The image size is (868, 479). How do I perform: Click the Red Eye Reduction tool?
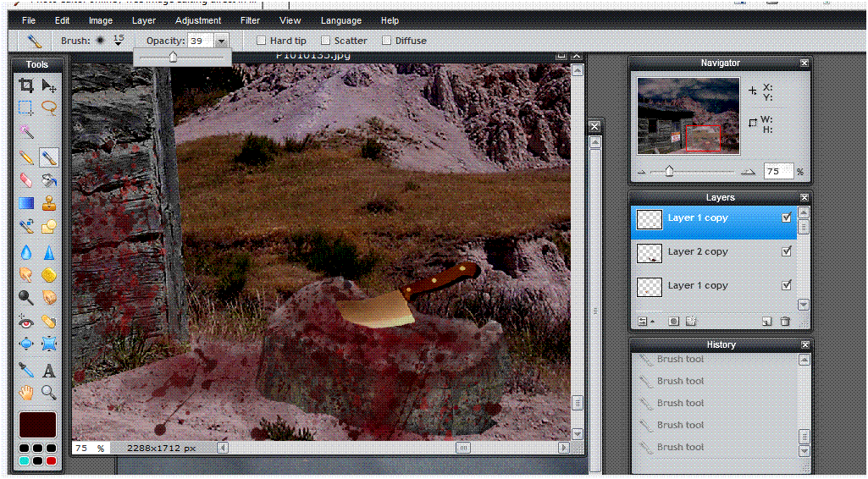click(x=26, y=322)
